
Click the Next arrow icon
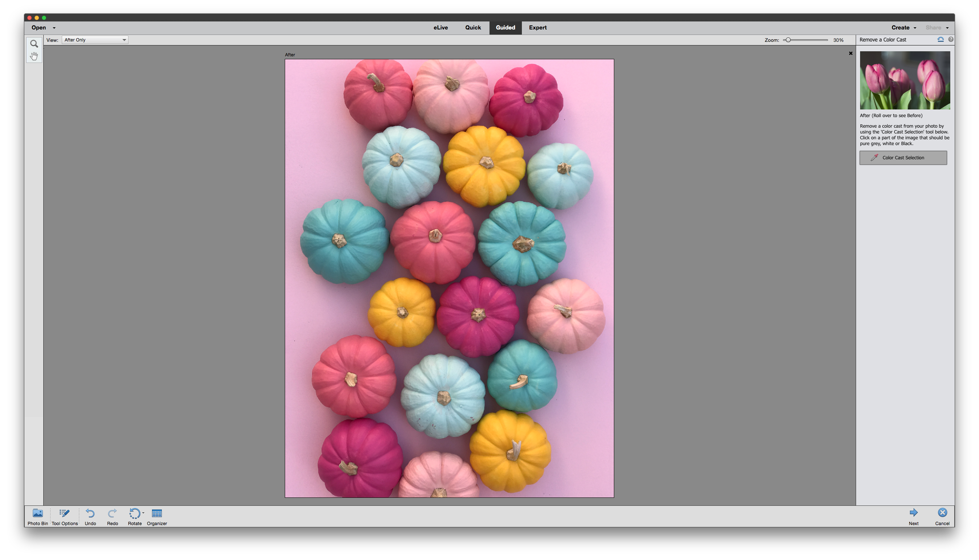tap(914, 512)
